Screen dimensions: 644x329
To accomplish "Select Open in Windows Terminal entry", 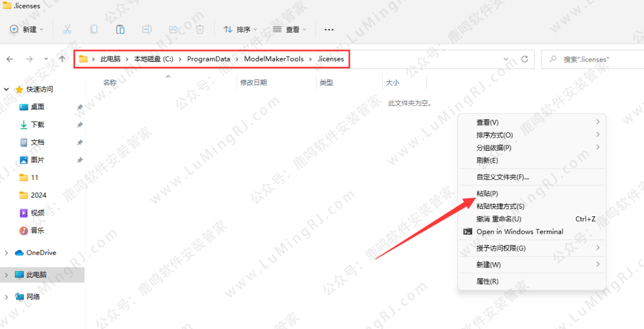I will pyautogui.click(x=519, y=232).
